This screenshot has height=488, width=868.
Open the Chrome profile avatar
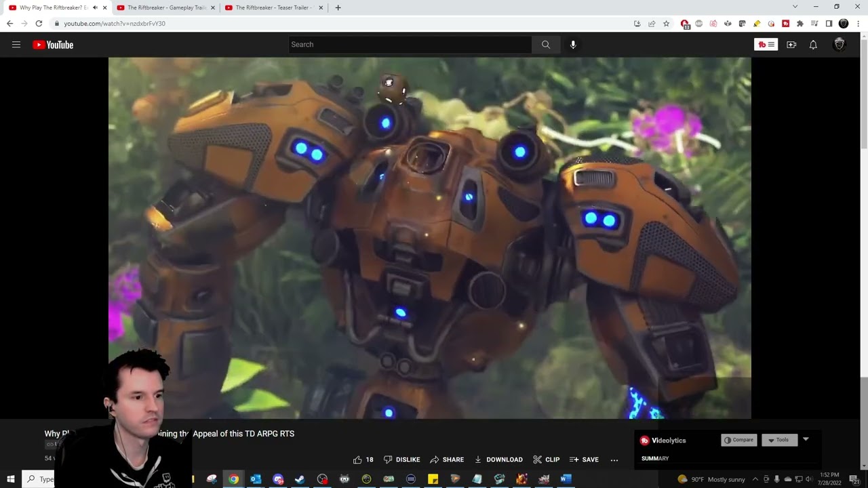click(844, 24)
